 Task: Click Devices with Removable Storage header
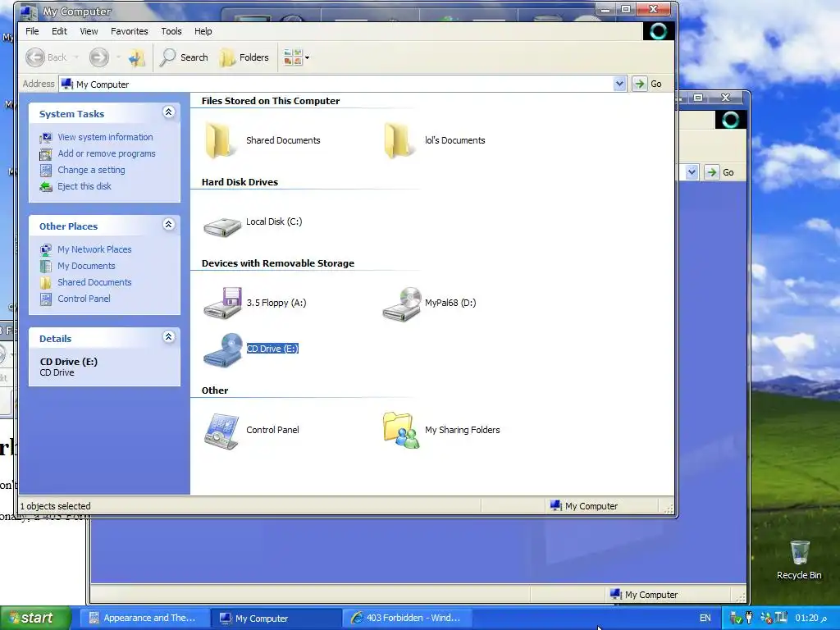[x=277, y=263]
